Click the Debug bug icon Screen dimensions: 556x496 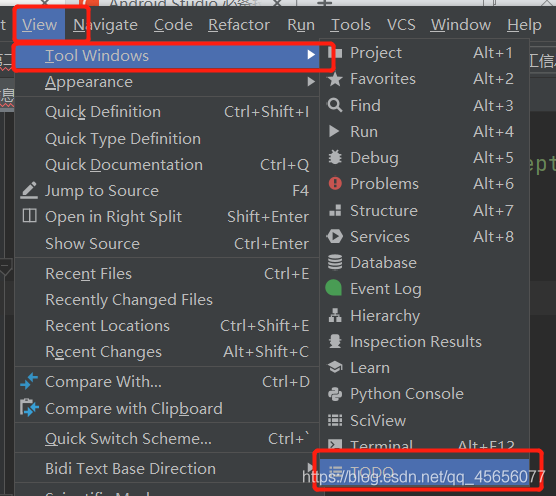335,157
